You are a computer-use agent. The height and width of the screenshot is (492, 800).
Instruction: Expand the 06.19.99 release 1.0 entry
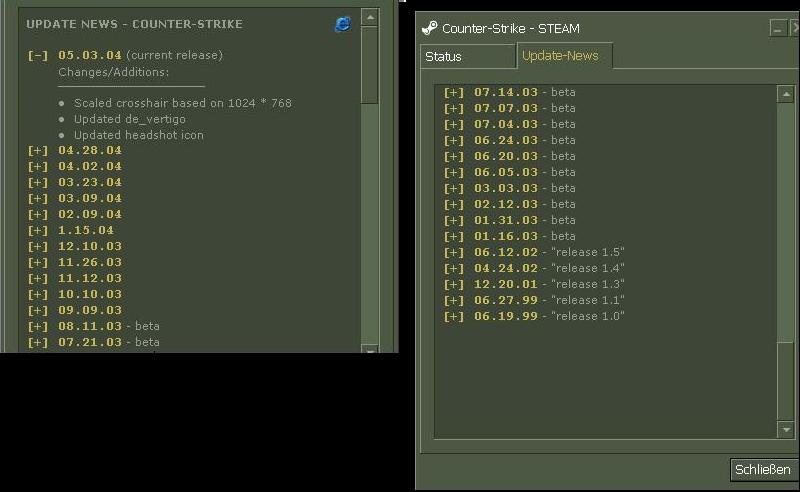(454, 317)
